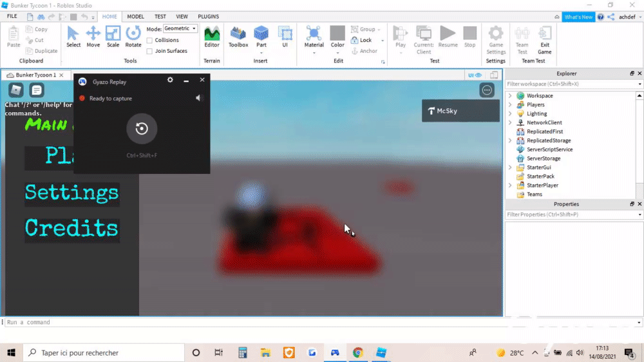The image size is (644, 362).
Task: Toggle UI visibility eye in viewport
Action: (475, 75)
